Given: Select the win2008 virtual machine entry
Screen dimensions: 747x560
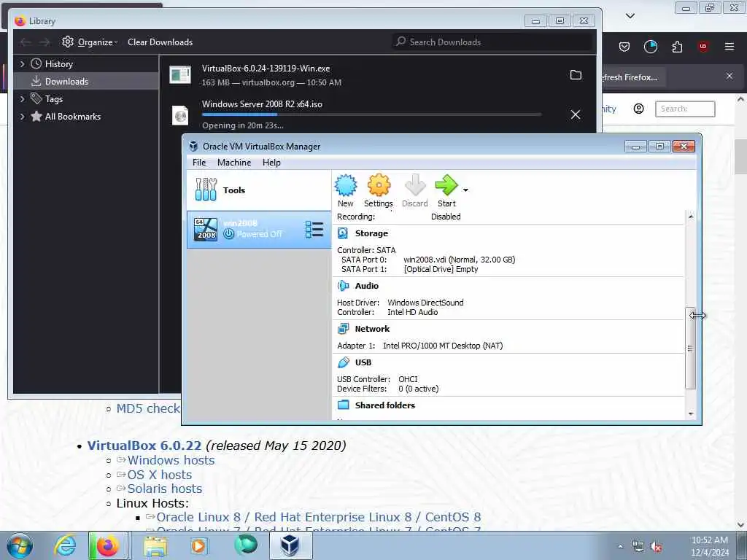Looking at the screenshot, I should 259,230.
